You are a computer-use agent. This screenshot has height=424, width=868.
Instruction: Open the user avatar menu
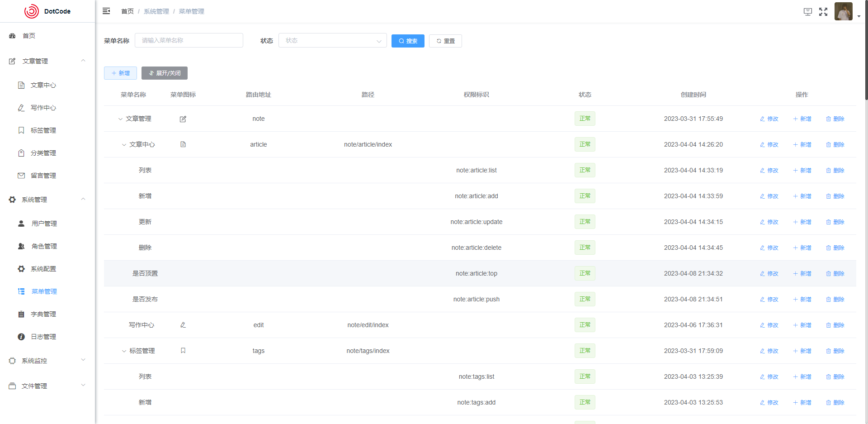coord(844,12)
